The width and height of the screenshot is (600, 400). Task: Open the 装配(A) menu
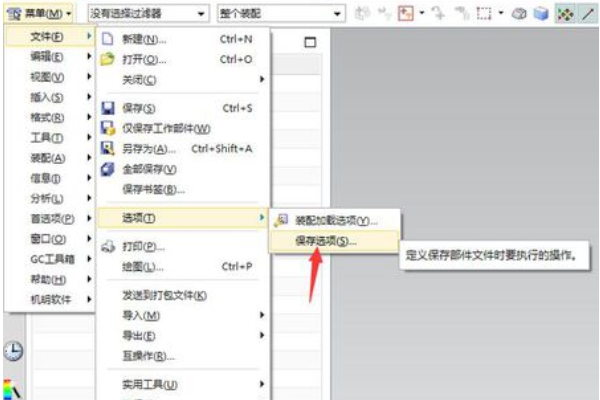pos(50,158)
